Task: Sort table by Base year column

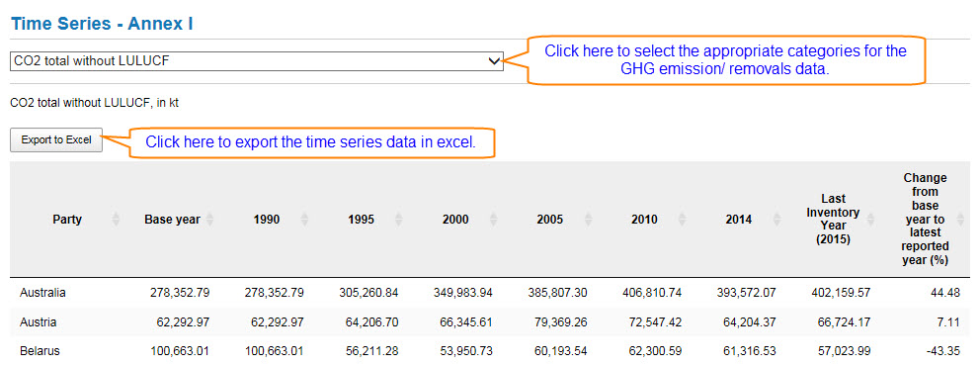Action: 173,220
